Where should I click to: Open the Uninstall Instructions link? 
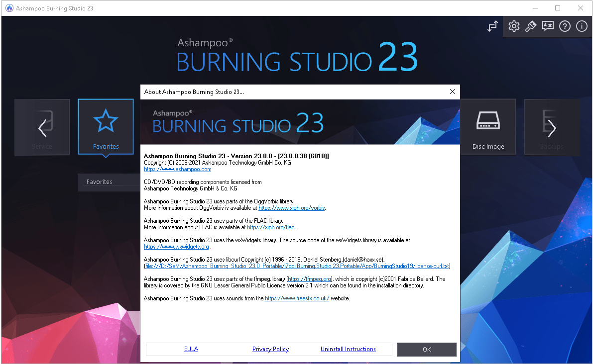coord(348,349)
